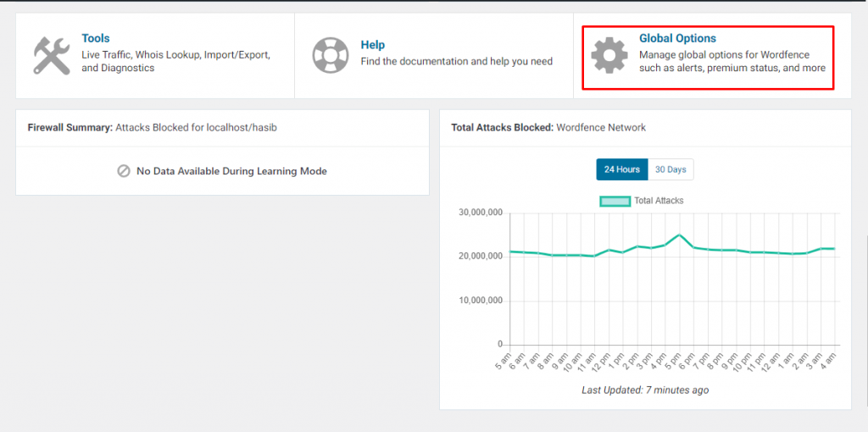The image size is (868, 432).
Task: Click the 'Find the documentation' help text
Action: (456, 61)
